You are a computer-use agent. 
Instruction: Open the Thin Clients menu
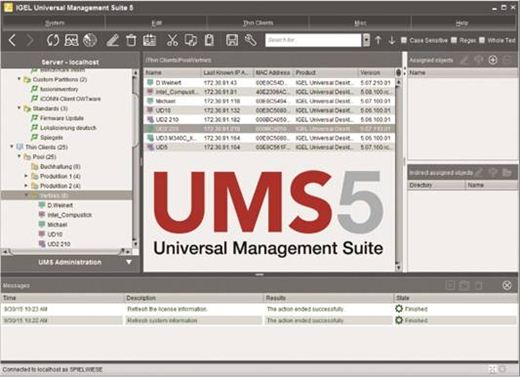click(258, 23)
